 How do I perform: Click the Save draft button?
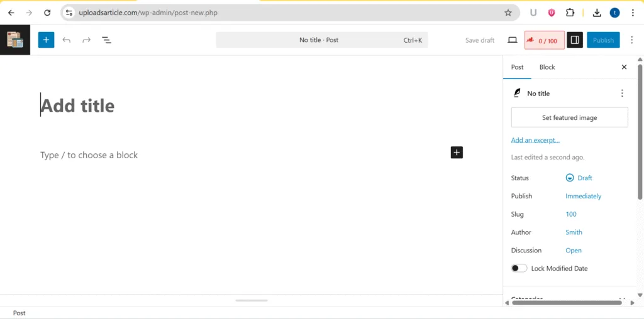pyautogui.click(x=480, y=40)
